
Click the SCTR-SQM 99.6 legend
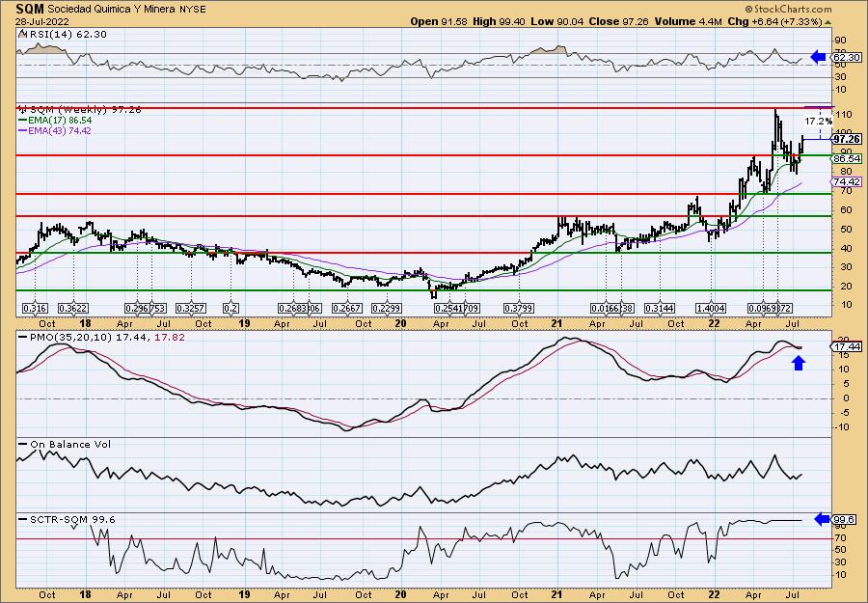[67, 519]
